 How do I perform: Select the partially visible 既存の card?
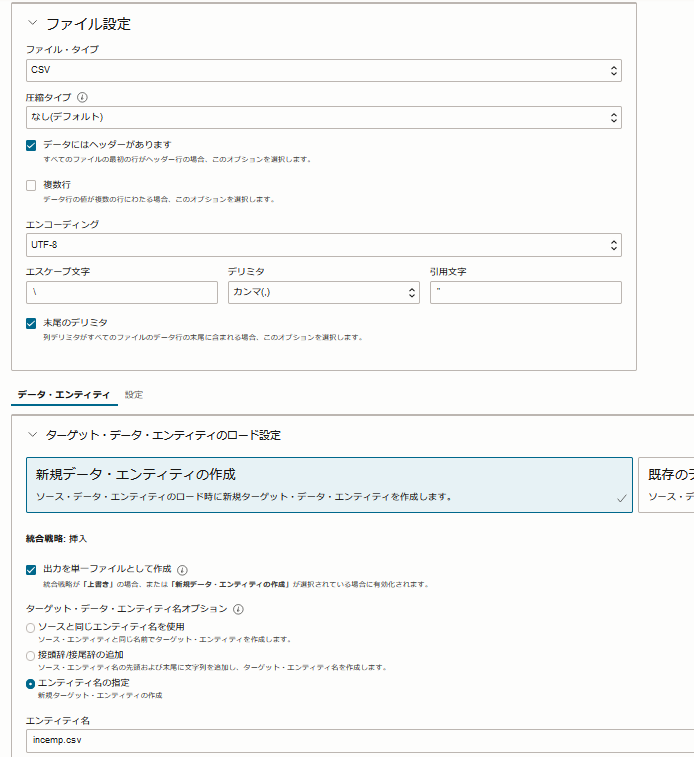point(666,485)
